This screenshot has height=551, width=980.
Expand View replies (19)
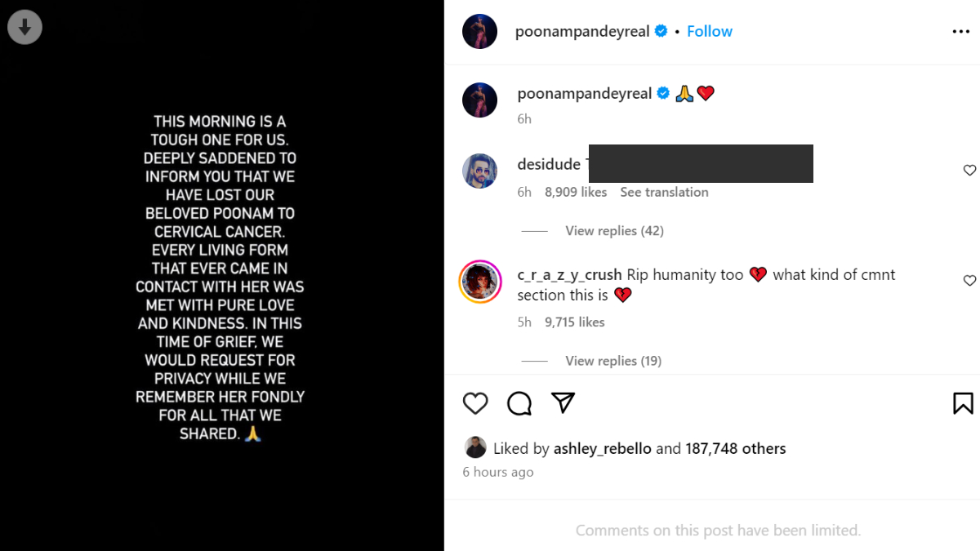pos(612,361)
